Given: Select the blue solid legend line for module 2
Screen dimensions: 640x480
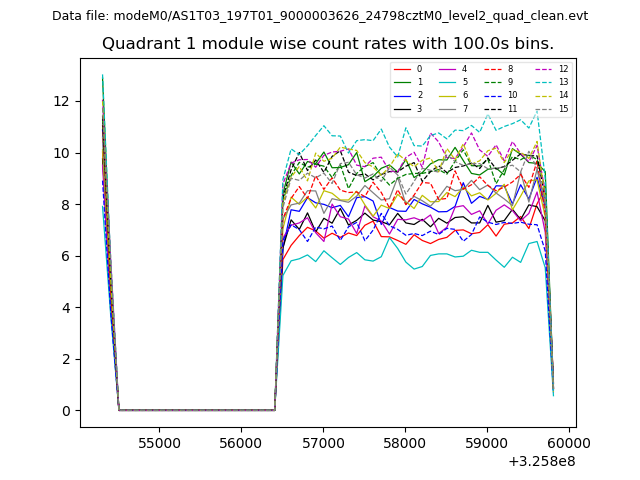Looking at the screenshot, I should click(x=403, y=95).
